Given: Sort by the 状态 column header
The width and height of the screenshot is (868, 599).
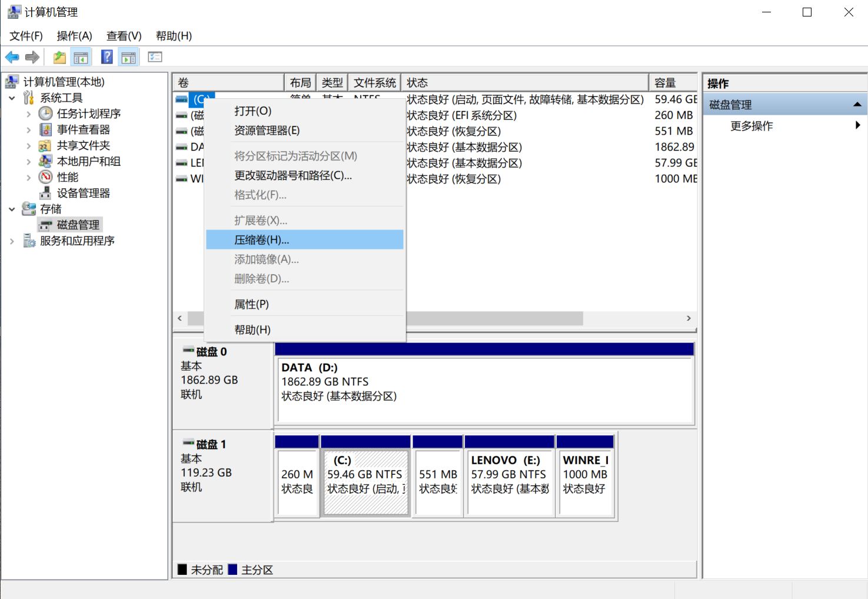Looking at the screenshot, I should click(525, 82).
